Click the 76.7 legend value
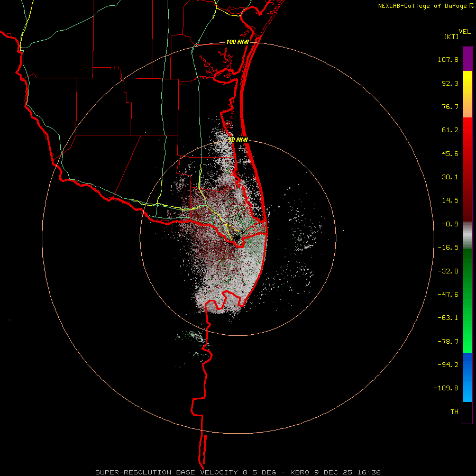The width and height of the screenshot is (476, 476). [450, 106]
